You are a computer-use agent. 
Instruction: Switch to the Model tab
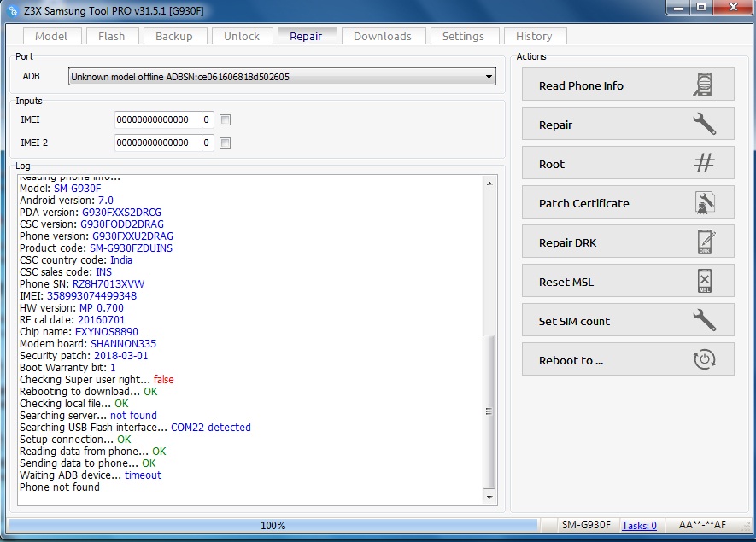pyautogui.click(x=51, y=36)
